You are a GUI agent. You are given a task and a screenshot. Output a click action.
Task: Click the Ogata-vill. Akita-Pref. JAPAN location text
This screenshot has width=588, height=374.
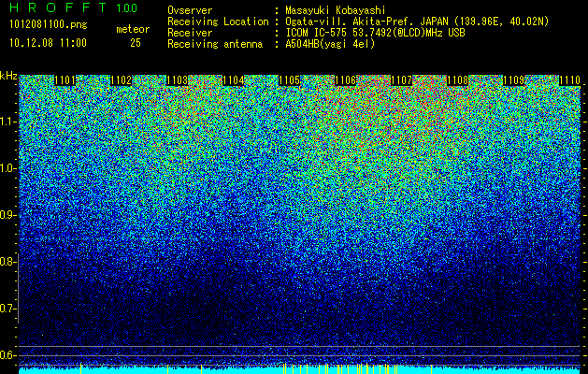tap(417, 22)
